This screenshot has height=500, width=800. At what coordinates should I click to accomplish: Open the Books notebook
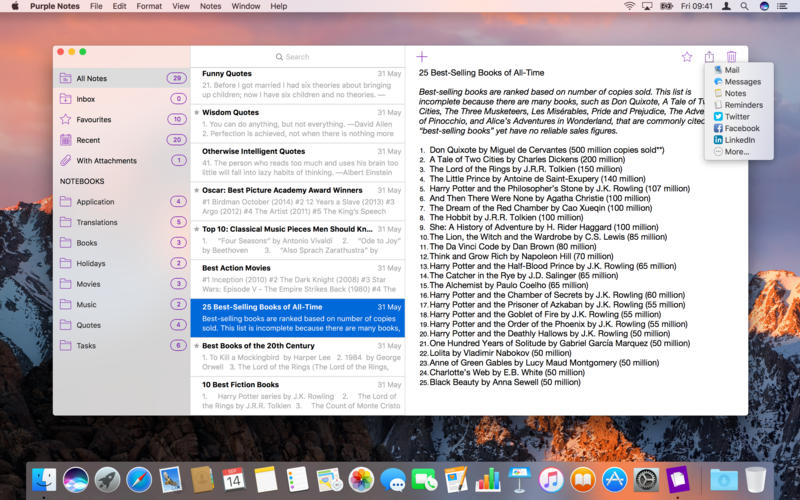[x=121, y=243]
